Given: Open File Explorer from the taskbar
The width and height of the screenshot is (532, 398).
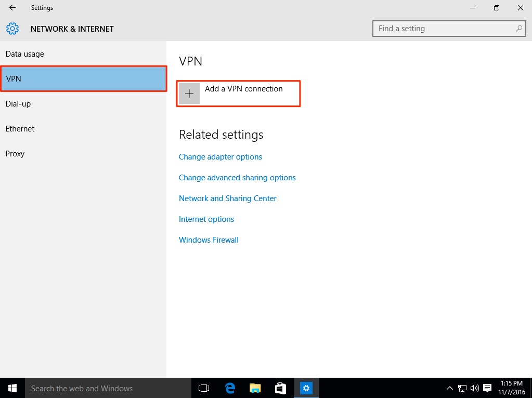Looking at the screenshot, I should click(255, 388).
